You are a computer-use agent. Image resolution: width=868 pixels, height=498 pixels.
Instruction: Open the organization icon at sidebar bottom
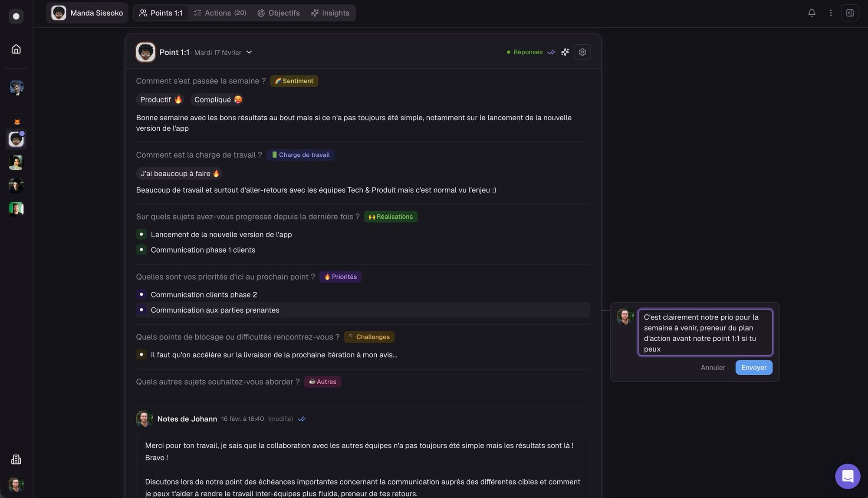16,459
